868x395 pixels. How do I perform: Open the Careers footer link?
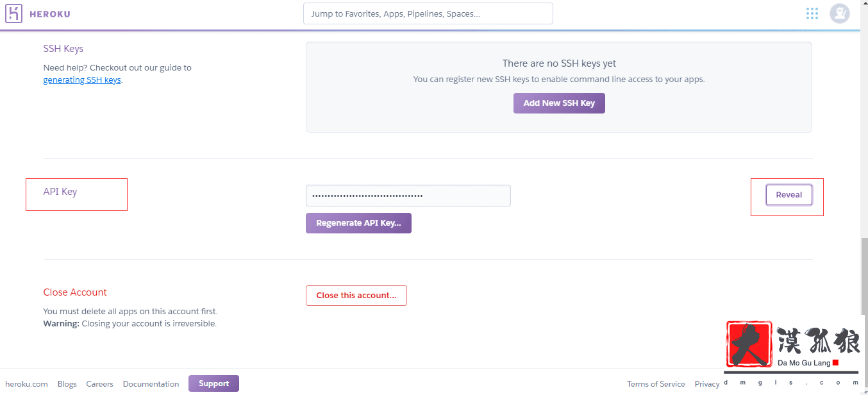tap(99, 384)
